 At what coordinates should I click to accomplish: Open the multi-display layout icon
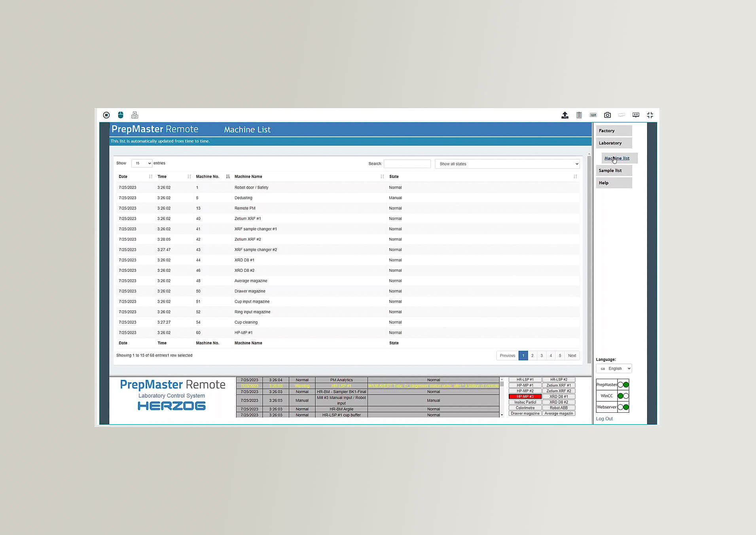(x=135, y=115)
